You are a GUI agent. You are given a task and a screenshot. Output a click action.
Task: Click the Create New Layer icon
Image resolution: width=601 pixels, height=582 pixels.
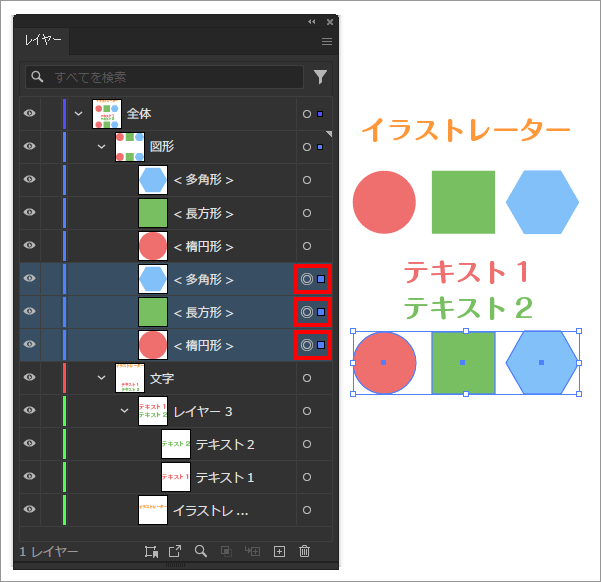tap(280, 551)
